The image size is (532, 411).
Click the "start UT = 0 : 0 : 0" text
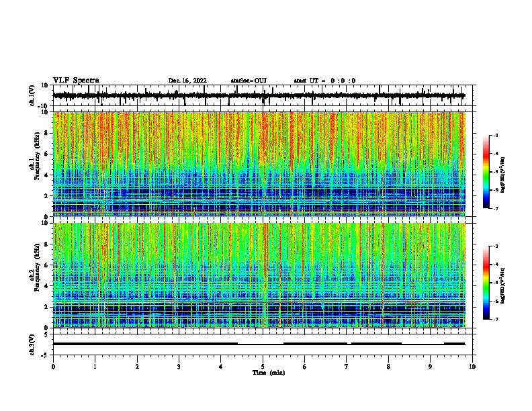click(324, 81)
